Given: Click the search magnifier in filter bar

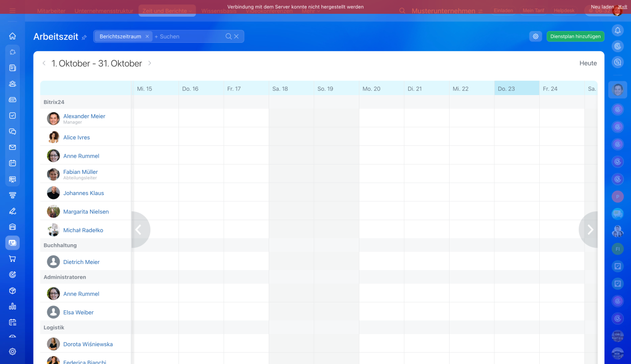Looking at the screenshot, I should [x=228, y=36].
